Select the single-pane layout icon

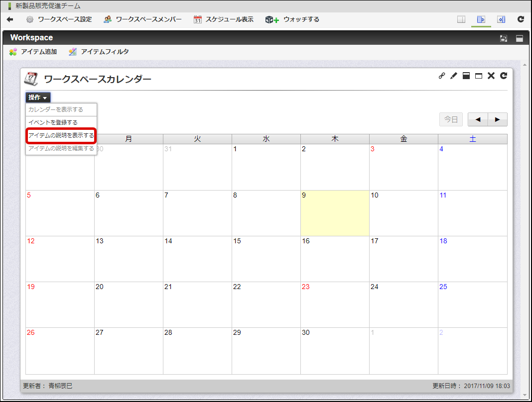coord(461,19)
